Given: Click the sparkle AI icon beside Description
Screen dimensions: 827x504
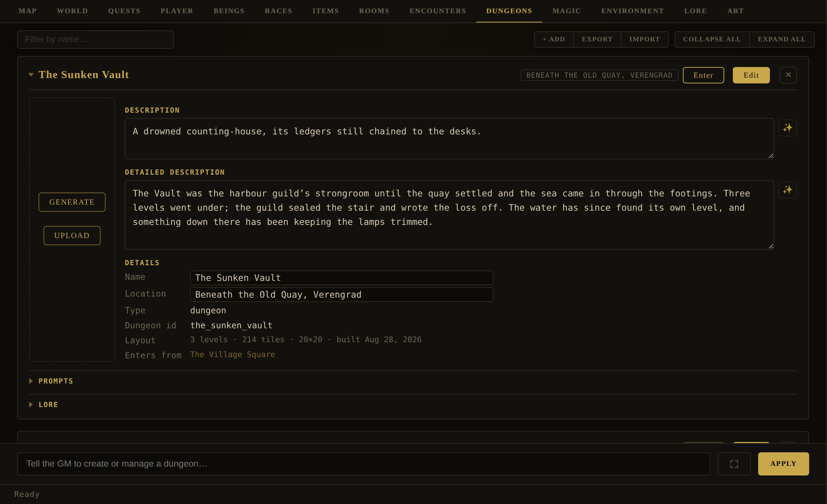Looking at the screenshot, I should click(x=787, y=128).
